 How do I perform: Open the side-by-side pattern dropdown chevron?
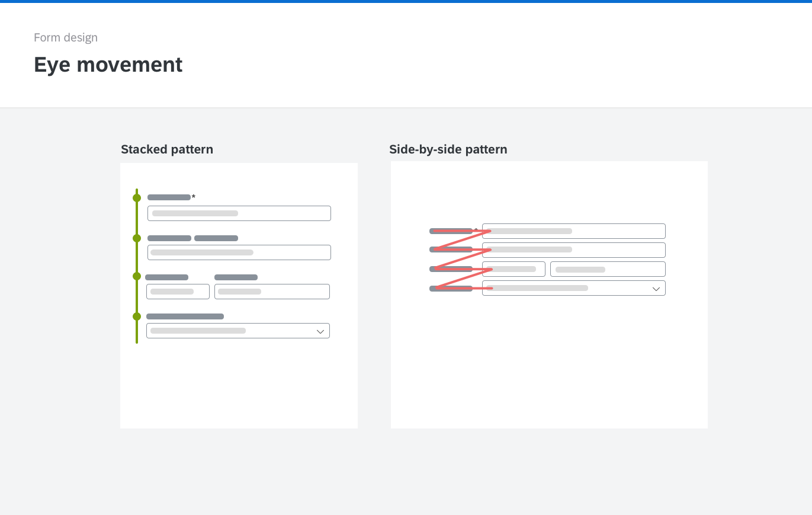coord(656,289)
